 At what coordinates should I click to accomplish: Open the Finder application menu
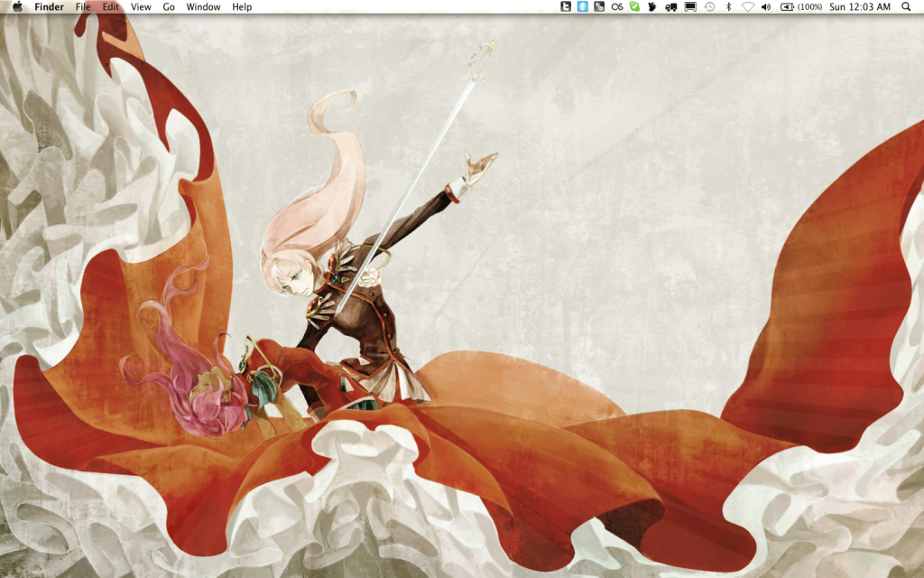coord(49,7)
